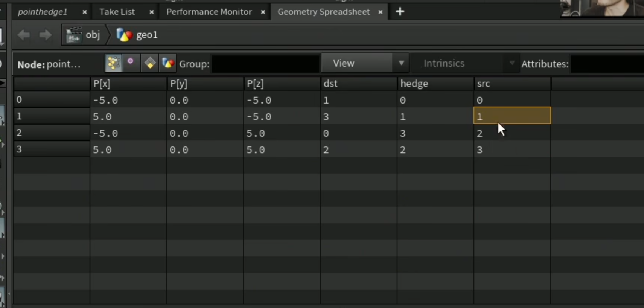This screenshot has height=308, width=644.
Task: Click the obj clapperboard icon in path
Action: [74, 35]
